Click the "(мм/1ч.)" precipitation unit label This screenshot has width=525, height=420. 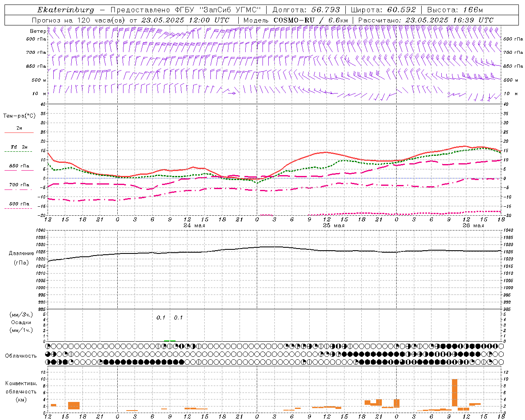[21, 330]
